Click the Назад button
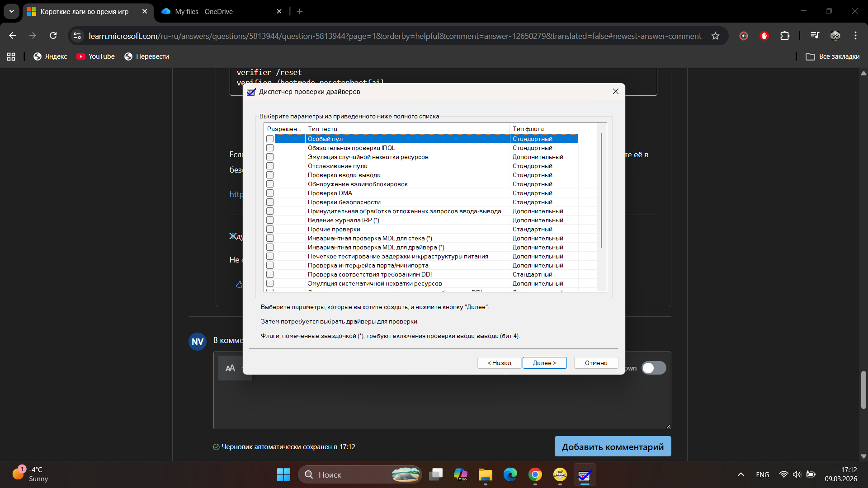868x488 pixels. point(499,363)
